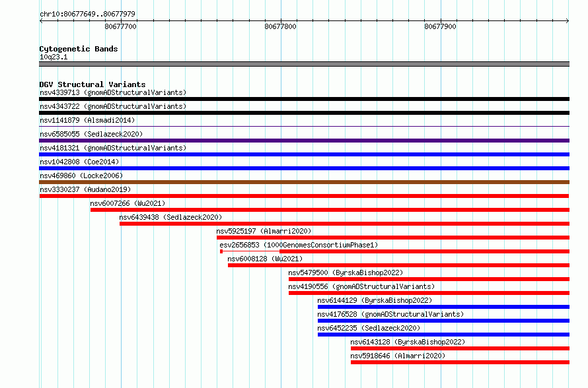Click the red bar under nsv6143128
This screenshot has width=588, height=388.
(460, 348)
